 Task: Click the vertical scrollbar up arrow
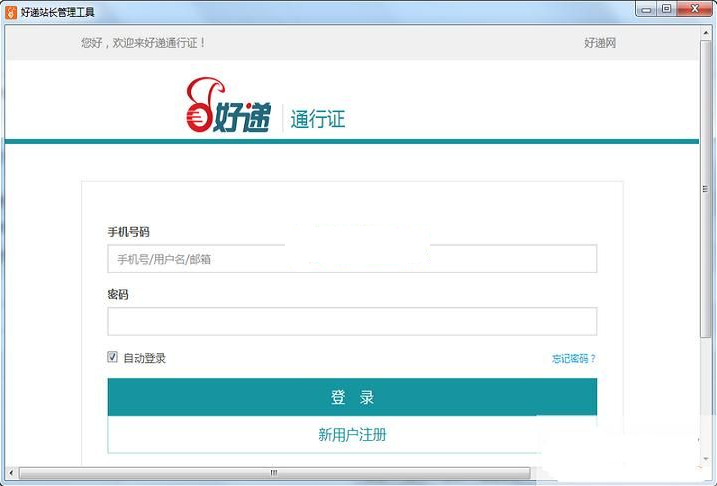(706, 33)
